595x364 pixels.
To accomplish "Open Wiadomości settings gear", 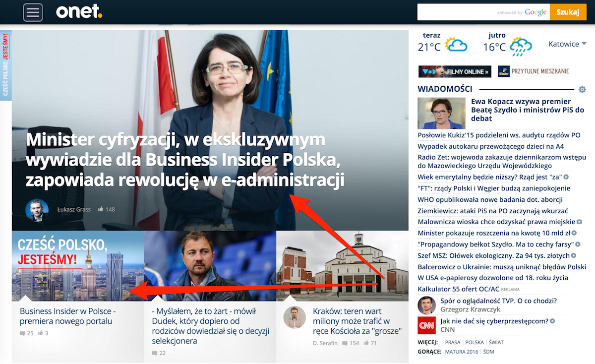I will (582, 90).
